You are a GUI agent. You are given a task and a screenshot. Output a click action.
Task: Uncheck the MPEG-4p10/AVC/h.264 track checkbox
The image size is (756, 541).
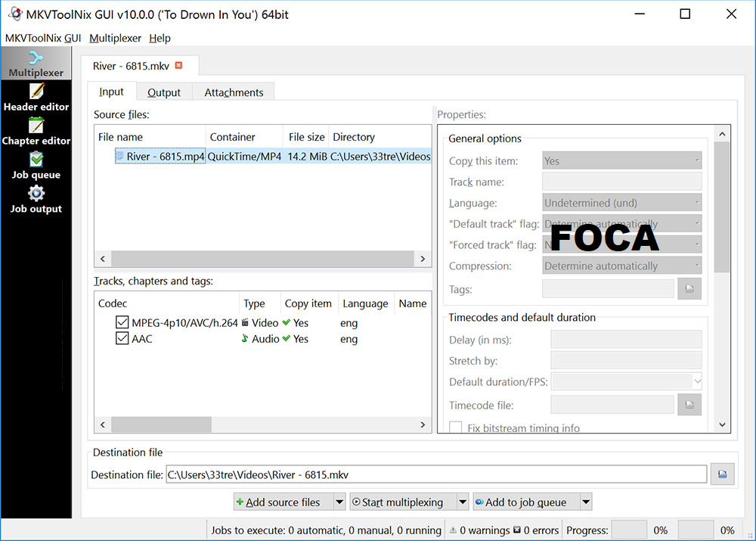tap(122, 322)
